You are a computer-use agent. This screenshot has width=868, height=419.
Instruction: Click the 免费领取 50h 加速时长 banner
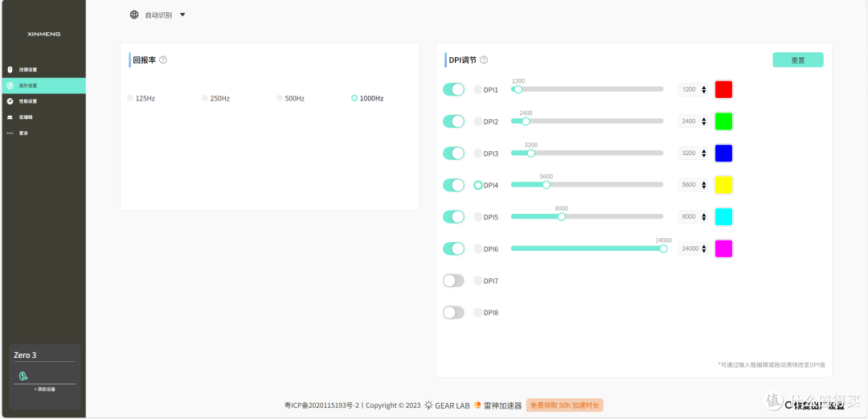point(565,405)
